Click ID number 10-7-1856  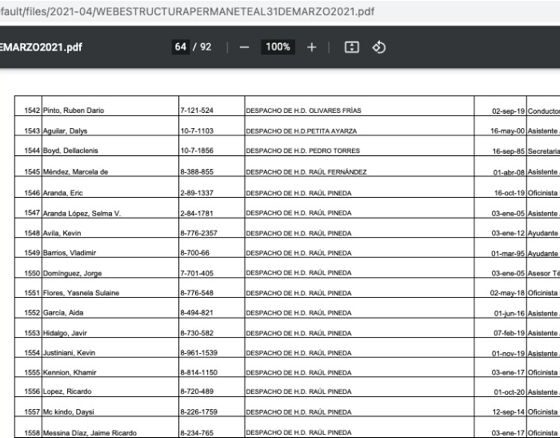[197, 150]
